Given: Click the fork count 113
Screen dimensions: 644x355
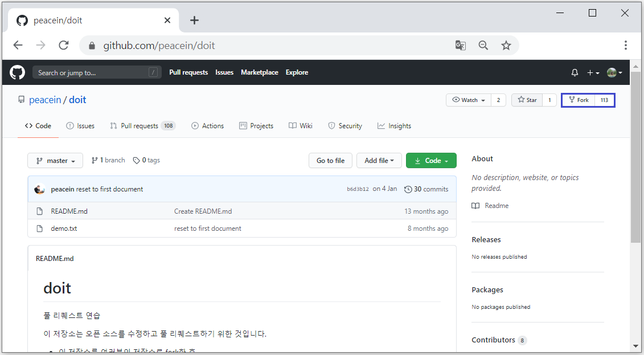Looking at the screenshot, I should click(604, 100).
